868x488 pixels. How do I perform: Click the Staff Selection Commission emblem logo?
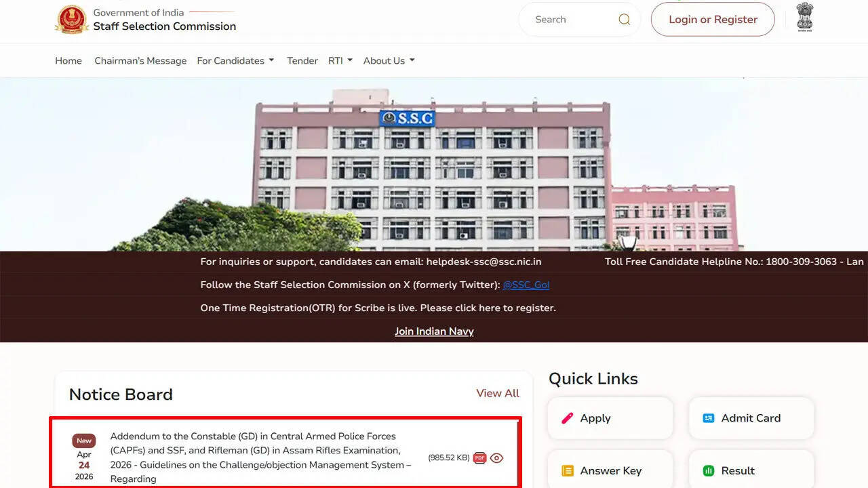(71, 20)
